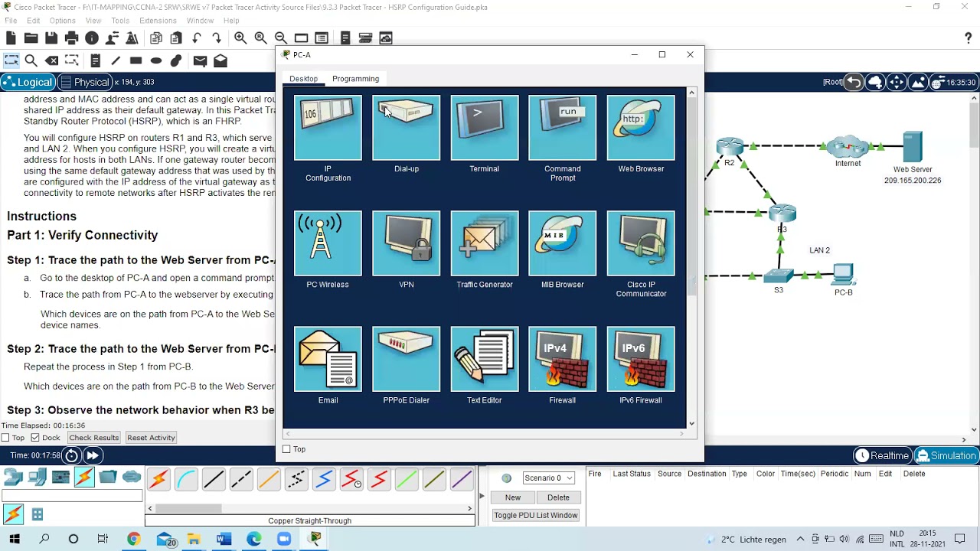The height and width of the screenshot is (551, 980).
Task: Add a complex PDU open-envelope icon
Action: coord(220,60)
